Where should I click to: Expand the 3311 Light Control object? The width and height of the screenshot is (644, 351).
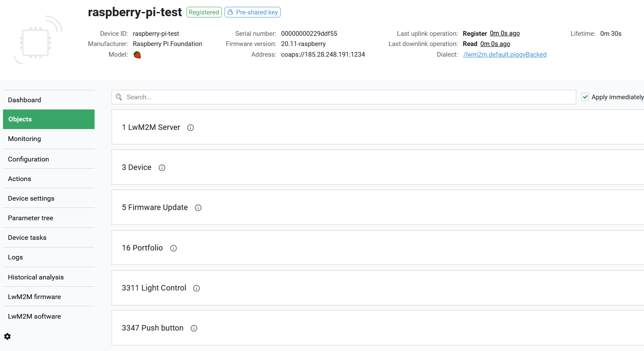[378, 288]
